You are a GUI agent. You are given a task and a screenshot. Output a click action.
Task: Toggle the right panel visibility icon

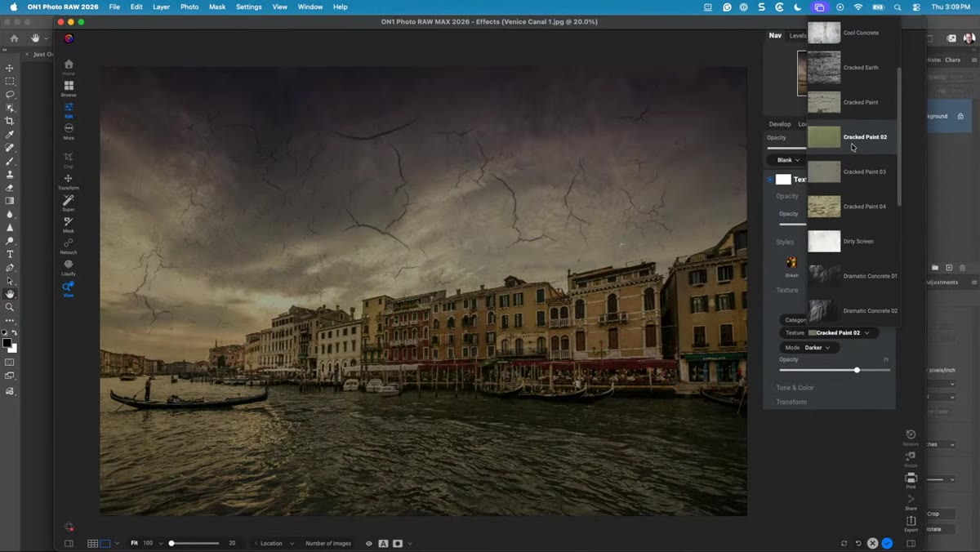[911, 543]
